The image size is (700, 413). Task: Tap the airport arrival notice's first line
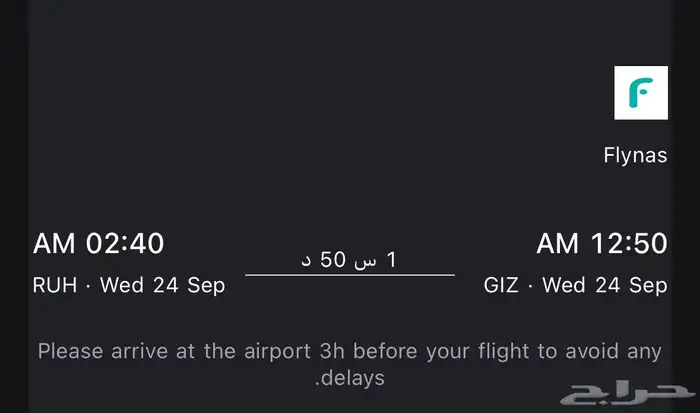coord(350,351)
